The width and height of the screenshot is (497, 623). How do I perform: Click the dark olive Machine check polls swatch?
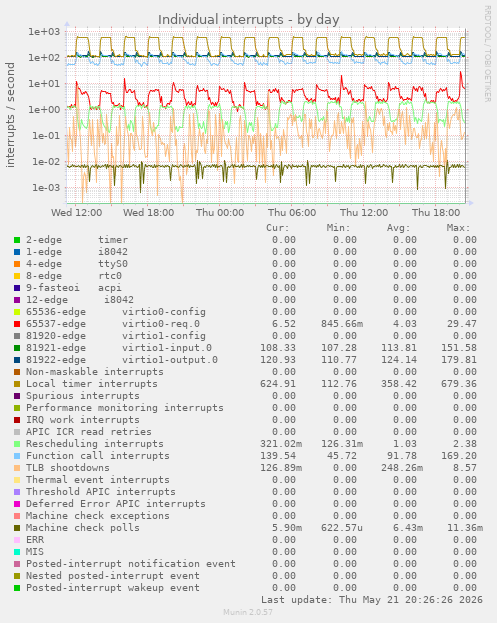pyautogui.click(x=17, y=528)
